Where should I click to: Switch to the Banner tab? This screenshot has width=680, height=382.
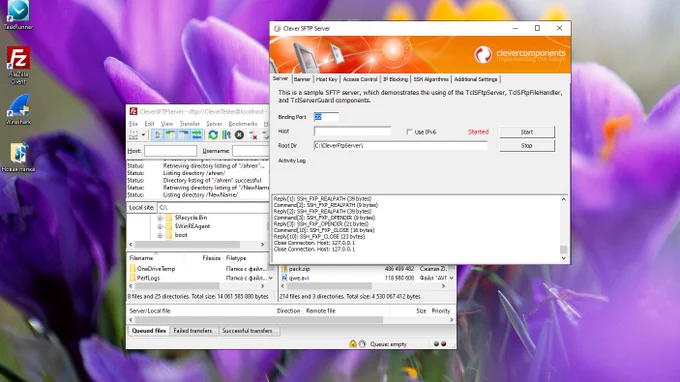(302, 79)
